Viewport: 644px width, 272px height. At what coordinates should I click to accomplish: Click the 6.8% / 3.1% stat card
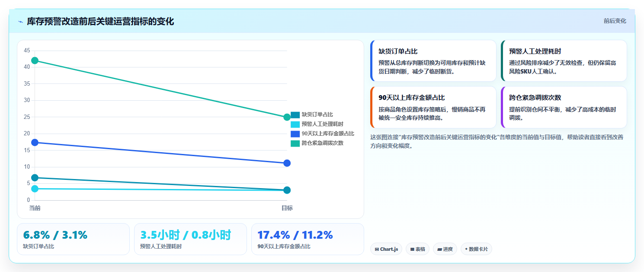pos(73,239)
